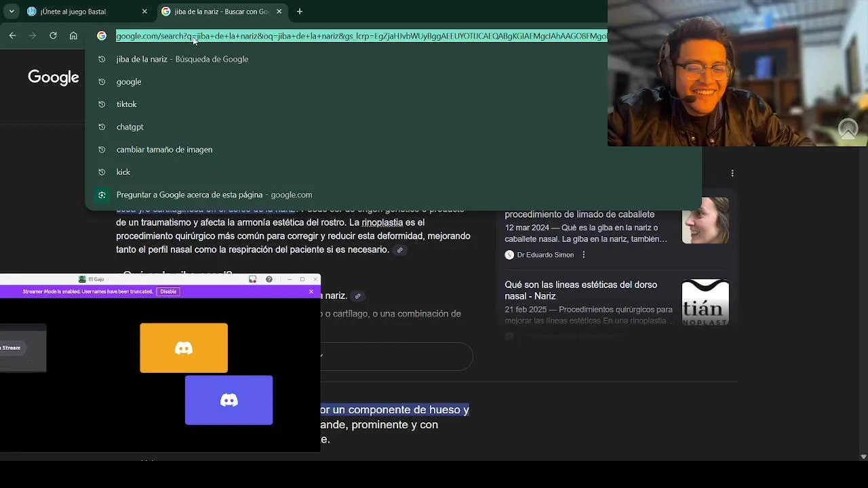The image size is (868, 488).
Task: Choose suggestion 'jiba de la nariz - Búsqueda de Google'
Action: [x=393, y=59]
